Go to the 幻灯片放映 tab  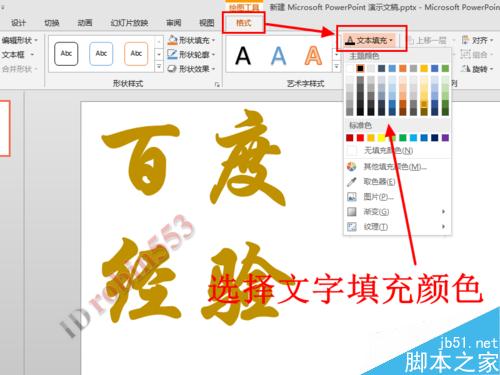tap(129, 23)
